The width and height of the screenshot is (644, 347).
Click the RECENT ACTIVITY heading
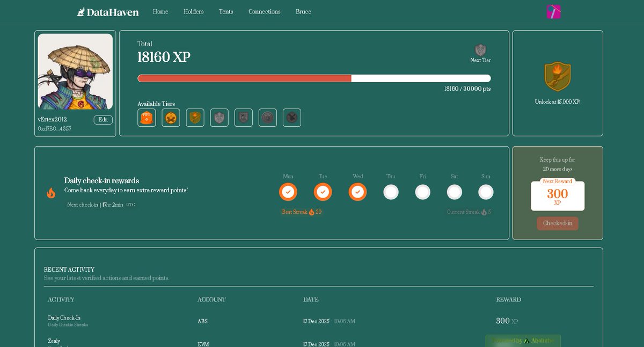pos(69,270)
